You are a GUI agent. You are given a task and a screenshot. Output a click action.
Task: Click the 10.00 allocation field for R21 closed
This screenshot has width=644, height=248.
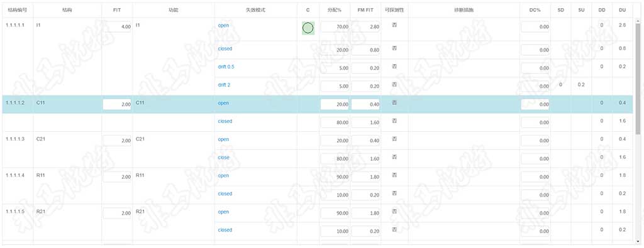coord(335,231)
